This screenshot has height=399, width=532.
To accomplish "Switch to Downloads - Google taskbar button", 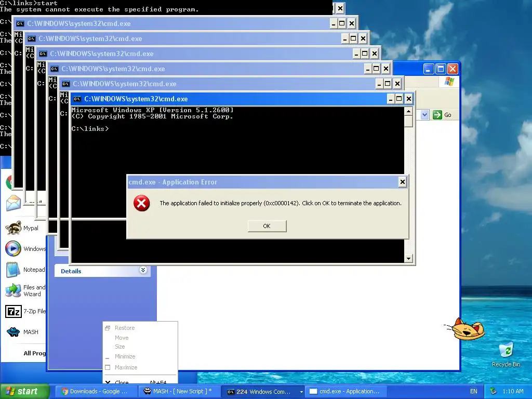I will 95,391.
